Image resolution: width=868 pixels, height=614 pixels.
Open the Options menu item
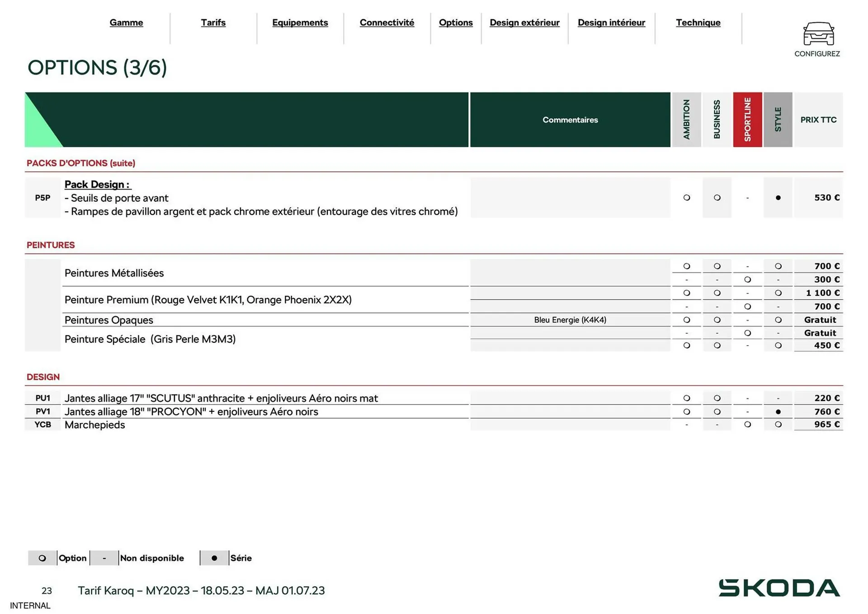(456, 23)
